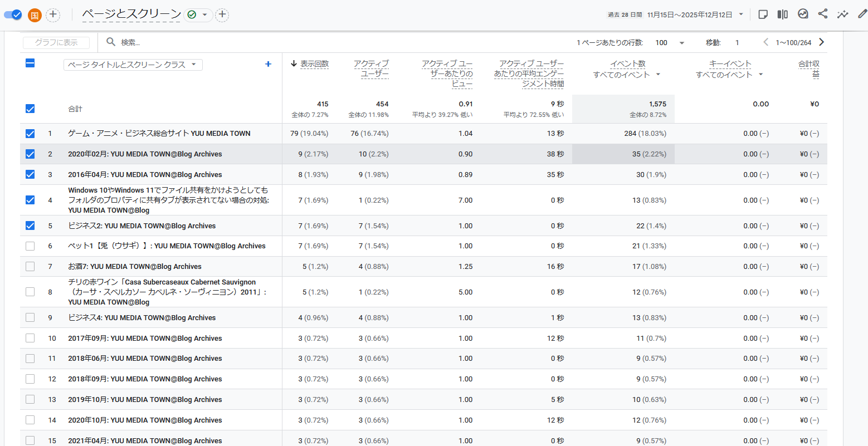Click the グラフに表示 button
868x446 pixels.
56,42
